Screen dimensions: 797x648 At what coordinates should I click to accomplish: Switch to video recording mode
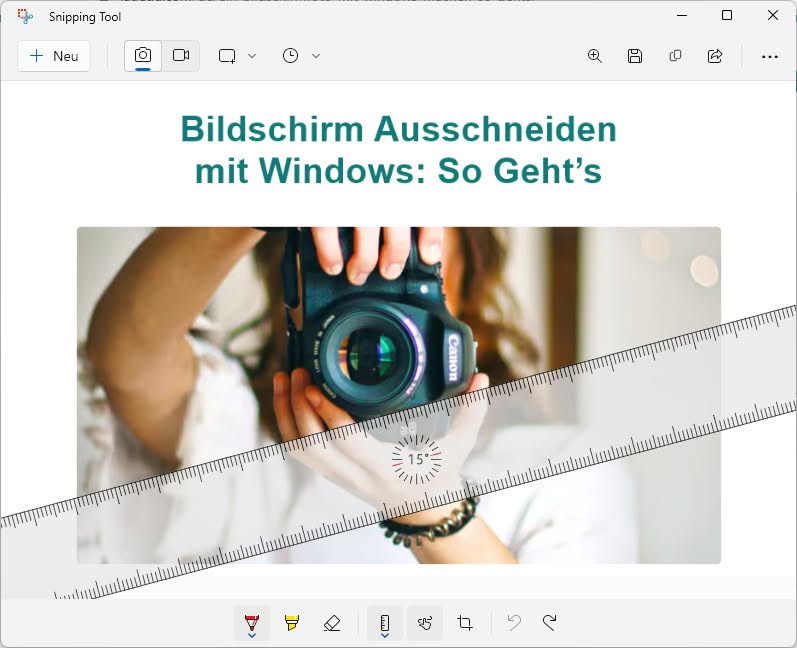(181, 55)
